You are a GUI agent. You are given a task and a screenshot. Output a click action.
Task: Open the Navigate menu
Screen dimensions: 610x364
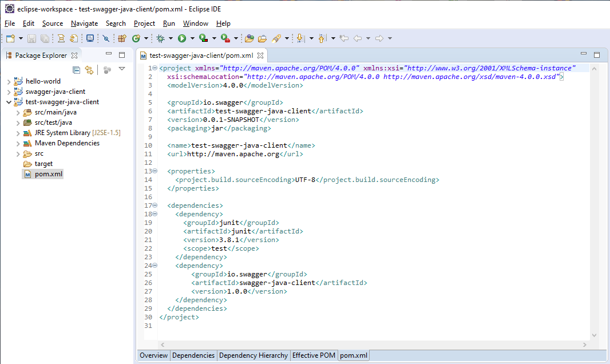click(84, 23)
